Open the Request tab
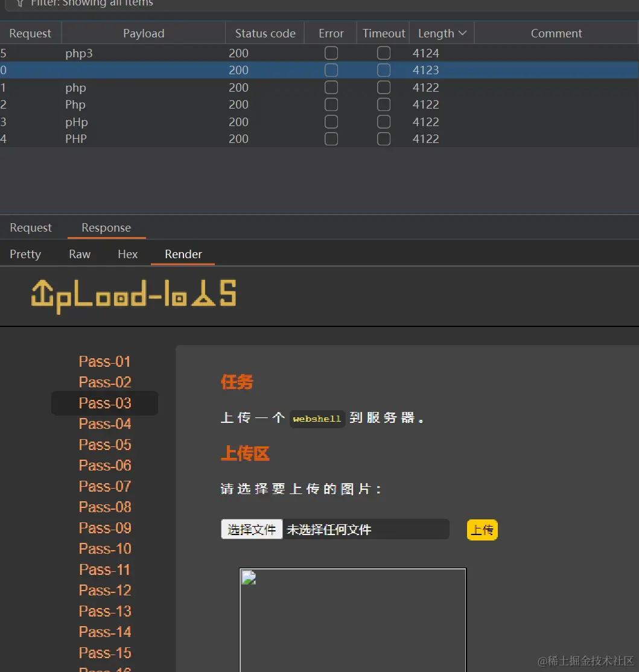The image size is (639, 672). pyautogui.click(x=31, y=227)
